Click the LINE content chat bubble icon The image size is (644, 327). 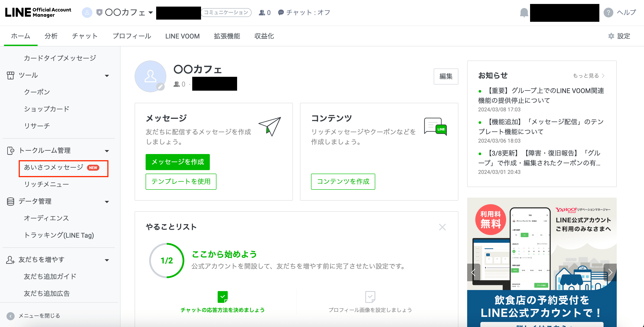point(435,127)
